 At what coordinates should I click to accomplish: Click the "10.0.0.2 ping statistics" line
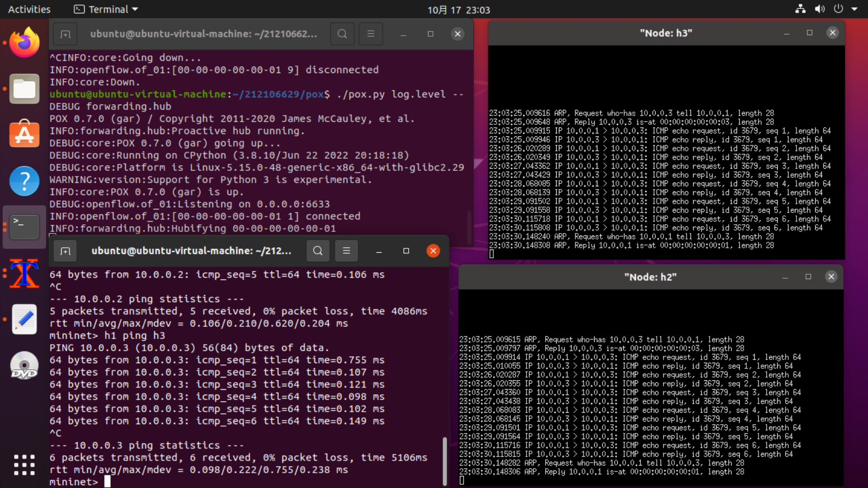147,299
